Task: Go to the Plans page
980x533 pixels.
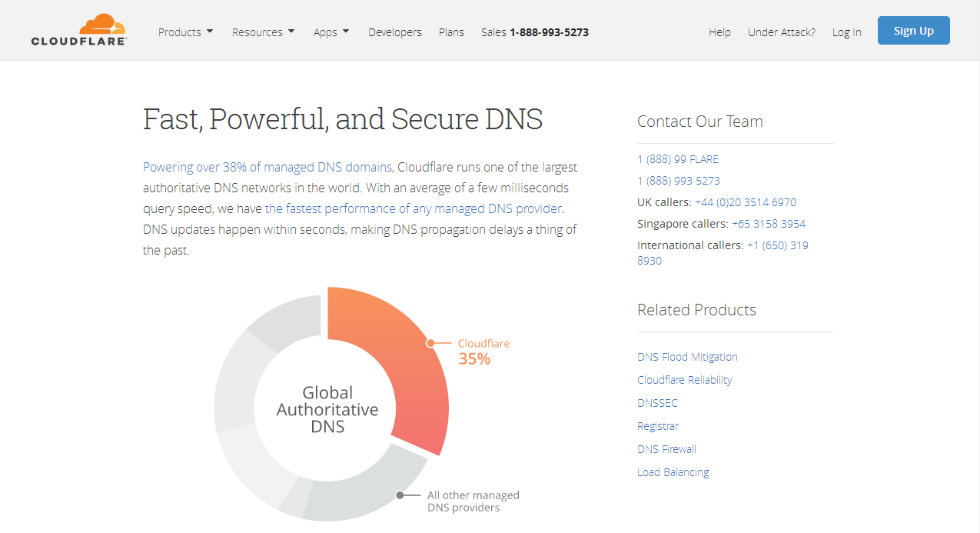Action: click(x=451, y=32)
